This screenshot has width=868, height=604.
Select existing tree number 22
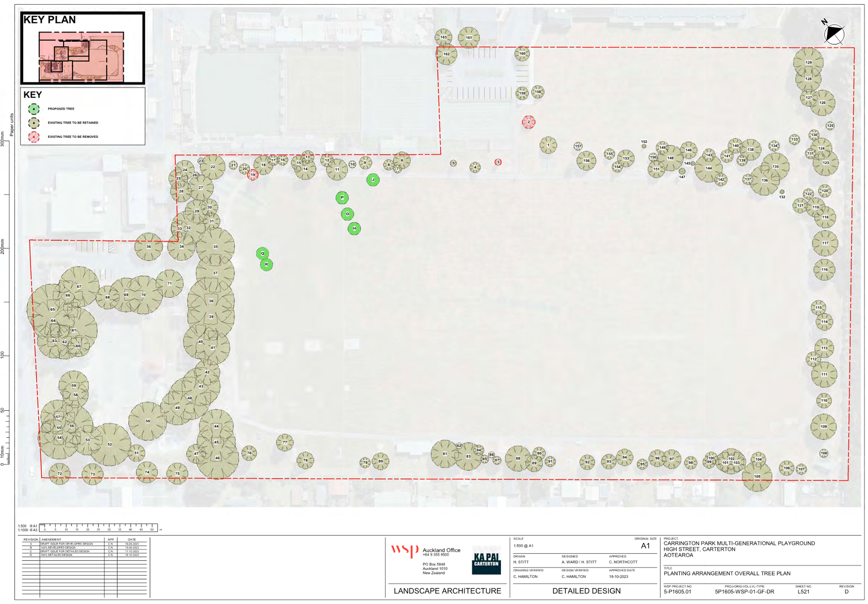(x=212, y=167)
